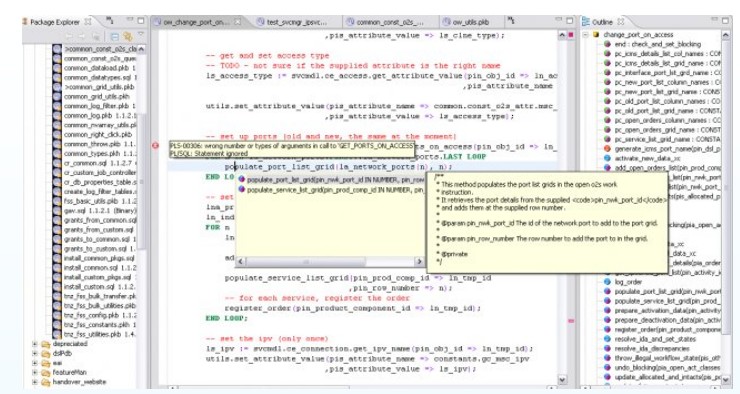This screenshot has width=740, height=394.
Task: Click the change_port_on_access package icon
Action: point(596,35)
